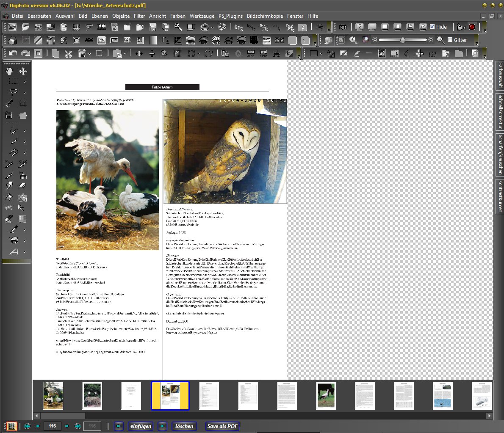Viewport: 504px width, 433px height.
Task: Click the undo arrow icon
Action: coord(13,53)
